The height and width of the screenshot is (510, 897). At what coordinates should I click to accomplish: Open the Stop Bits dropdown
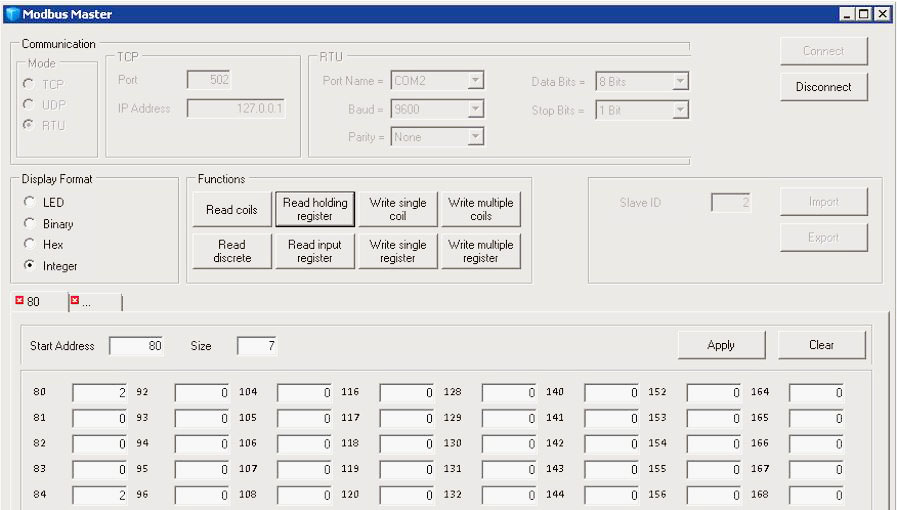[x=680, y=110]
